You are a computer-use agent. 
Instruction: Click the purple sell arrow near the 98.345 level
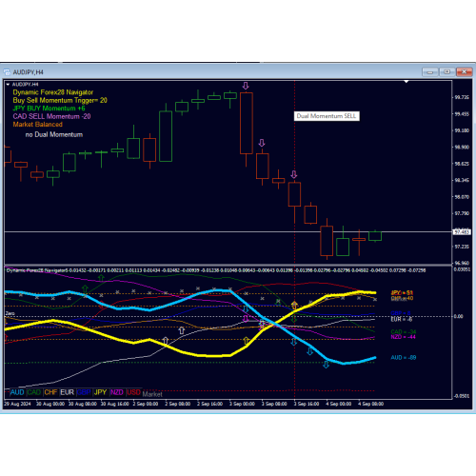[294, 174]
